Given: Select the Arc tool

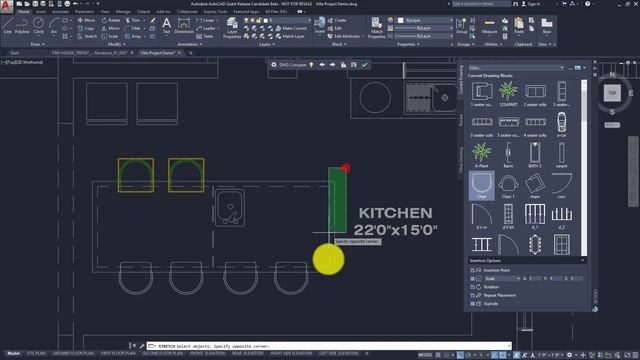Looking at the screenshot, I should pyautogui.click(x=53, y=26).
